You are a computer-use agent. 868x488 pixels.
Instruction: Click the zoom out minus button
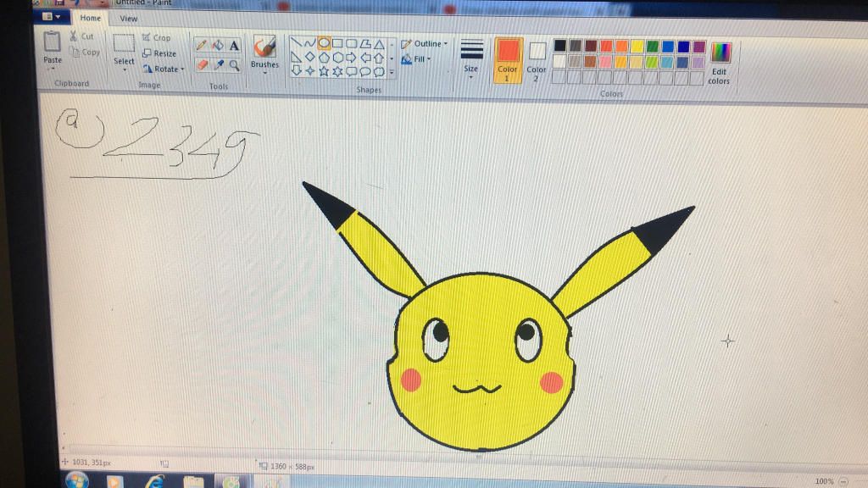tap(843, 481)
